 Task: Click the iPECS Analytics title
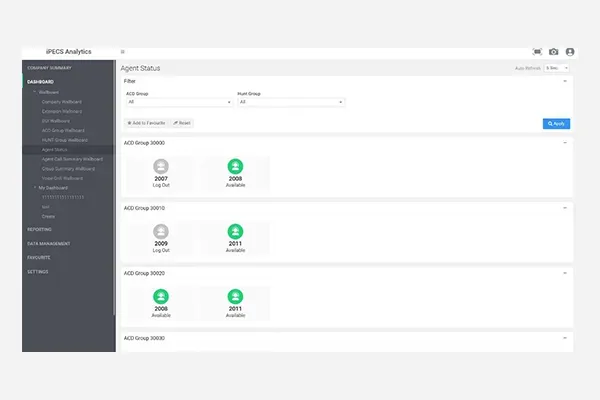(x=68, y=52)
